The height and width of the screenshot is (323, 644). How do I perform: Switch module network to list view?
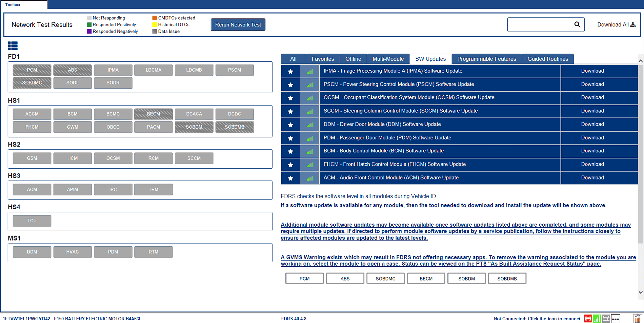pyautogui.click(x=13, y=46)
